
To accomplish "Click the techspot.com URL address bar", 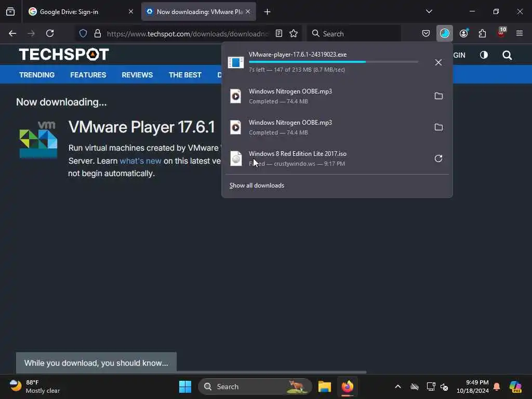I will [x=187, y=34].
